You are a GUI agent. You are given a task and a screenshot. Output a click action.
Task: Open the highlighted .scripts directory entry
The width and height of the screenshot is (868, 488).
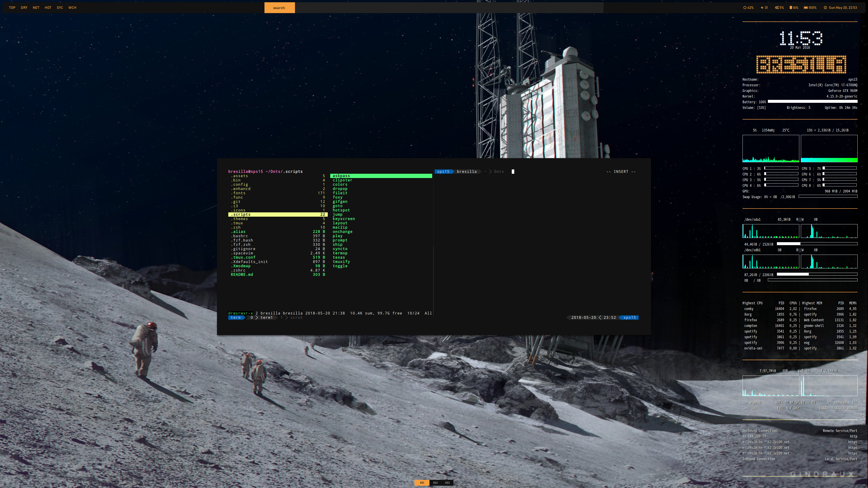click(x=241, y=215)
